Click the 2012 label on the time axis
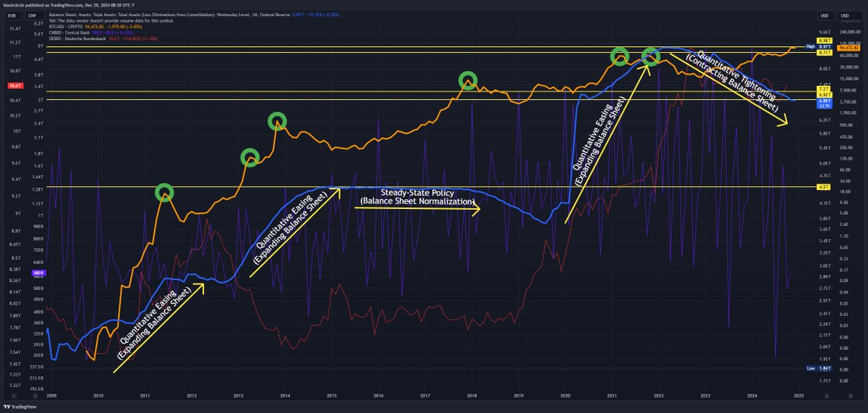 (192, 396)
